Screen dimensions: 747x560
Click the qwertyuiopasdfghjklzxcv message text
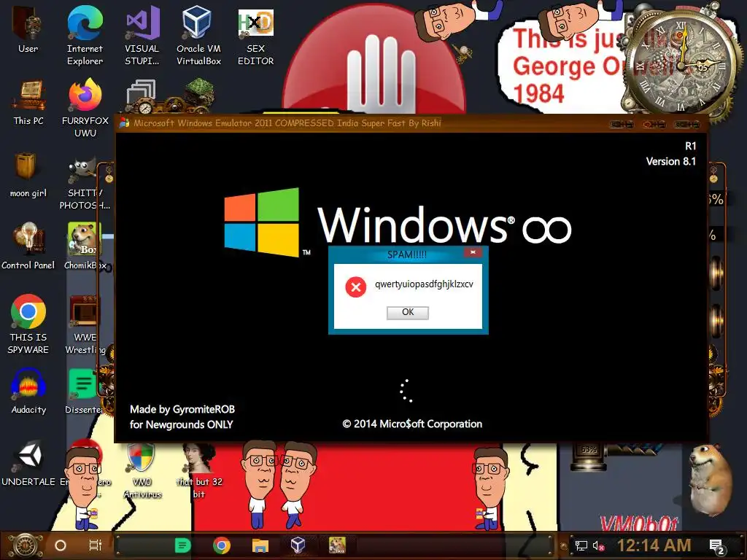click(424, 284)
